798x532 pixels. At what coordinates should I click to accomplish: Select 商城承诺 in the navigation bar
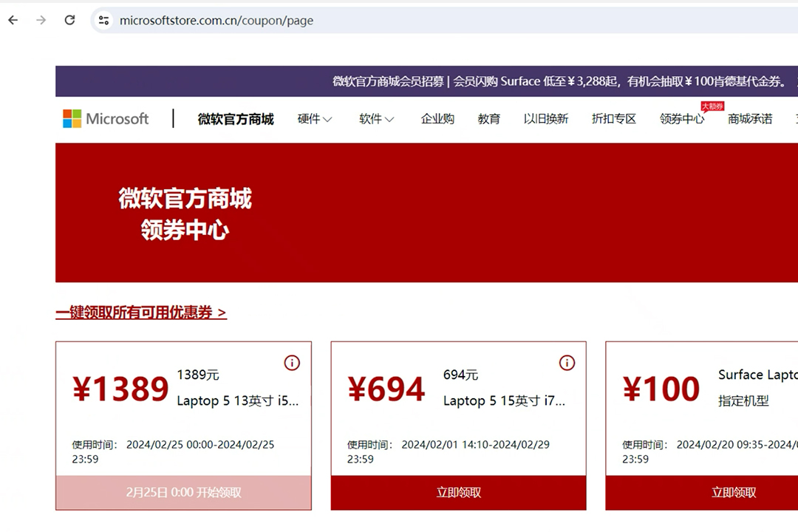point(750,119)
